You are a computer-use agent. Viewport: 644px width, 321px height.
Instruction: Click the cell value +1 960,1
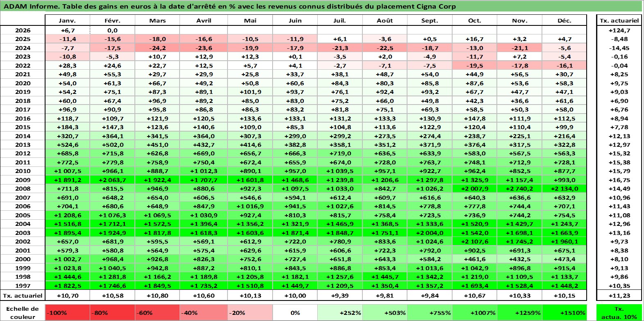pyautogui.click(x=564, y=241)
